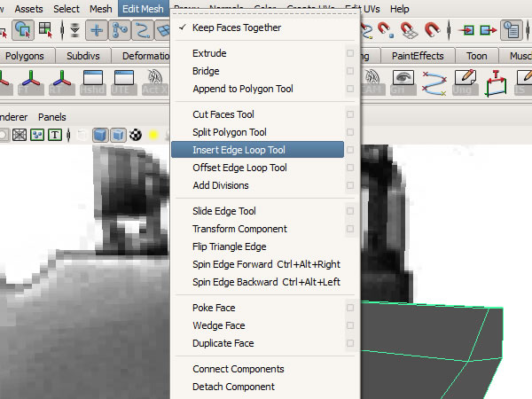Close the Edit Mesh menu header
This screenshot has width=532, height=399.
(x=143, y=9)
